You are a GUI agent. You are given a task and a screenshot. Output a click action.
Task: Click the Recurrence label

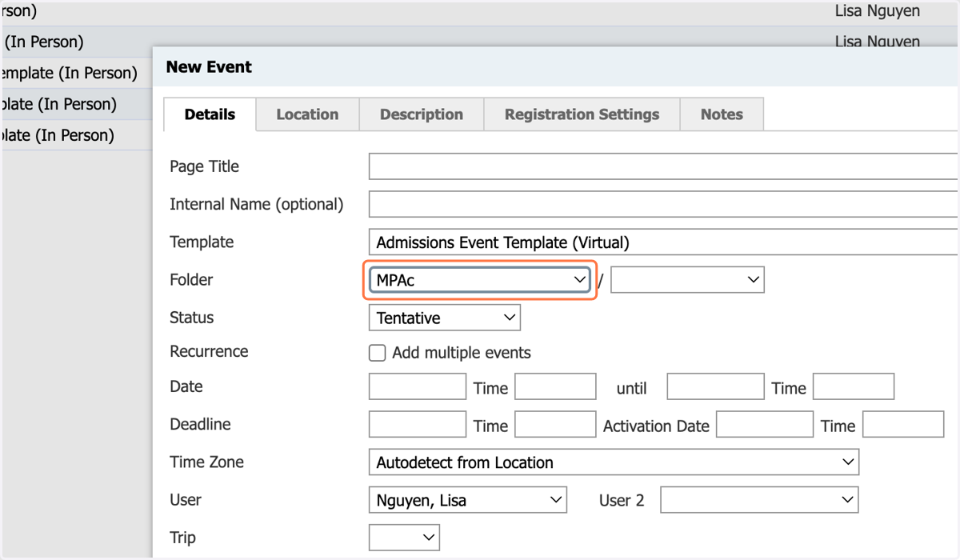pos(209,352)
